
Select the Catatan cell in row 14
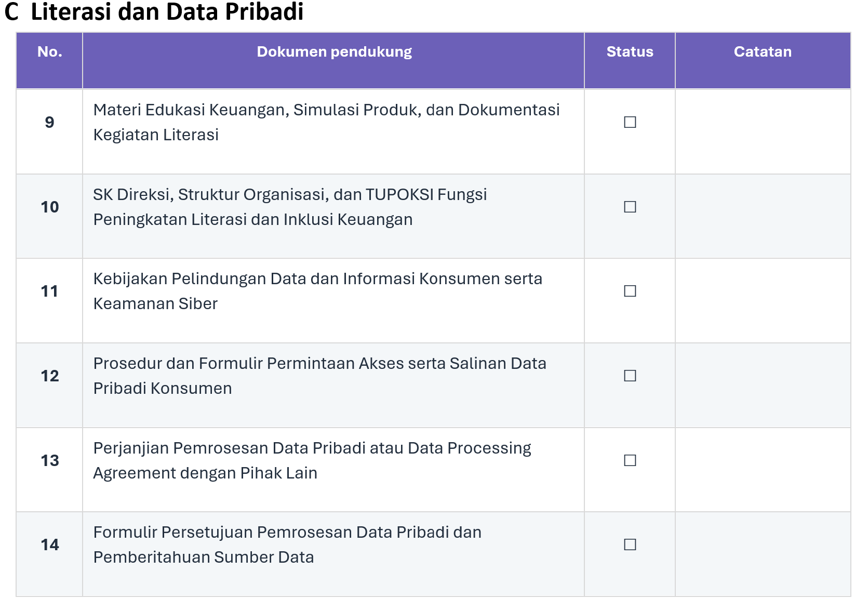[763, 554]
